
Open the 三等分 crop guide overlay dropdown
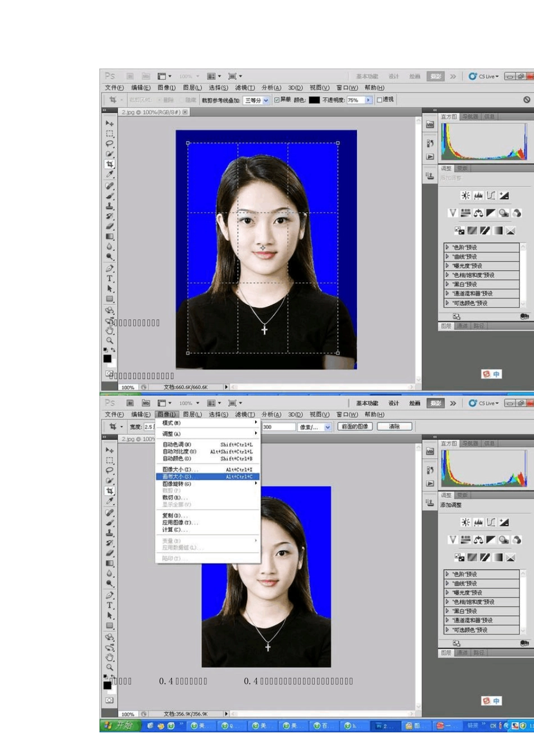coord(257,100)
